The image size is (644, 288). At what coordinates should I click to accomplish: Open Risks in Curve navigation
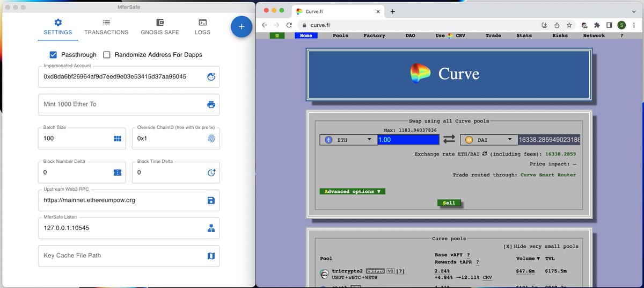(x=560, y=35)
